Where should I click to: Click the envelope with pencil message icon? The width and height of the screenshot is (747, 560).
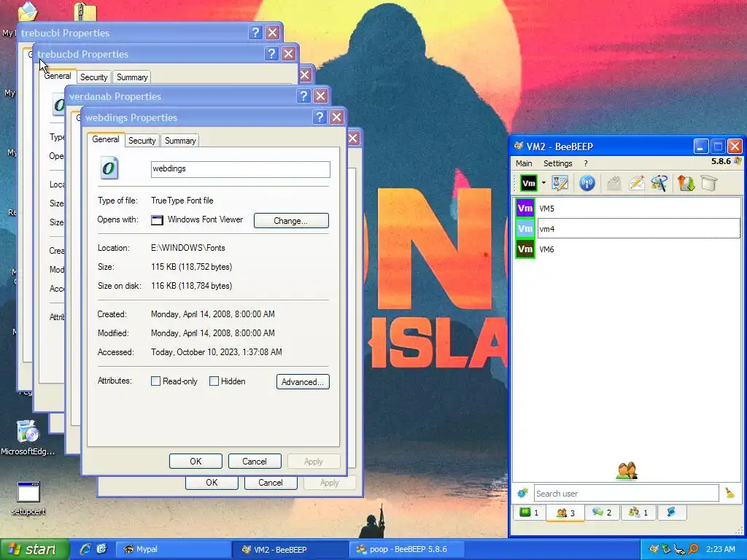pyautogui.click(x=636, y=183)
